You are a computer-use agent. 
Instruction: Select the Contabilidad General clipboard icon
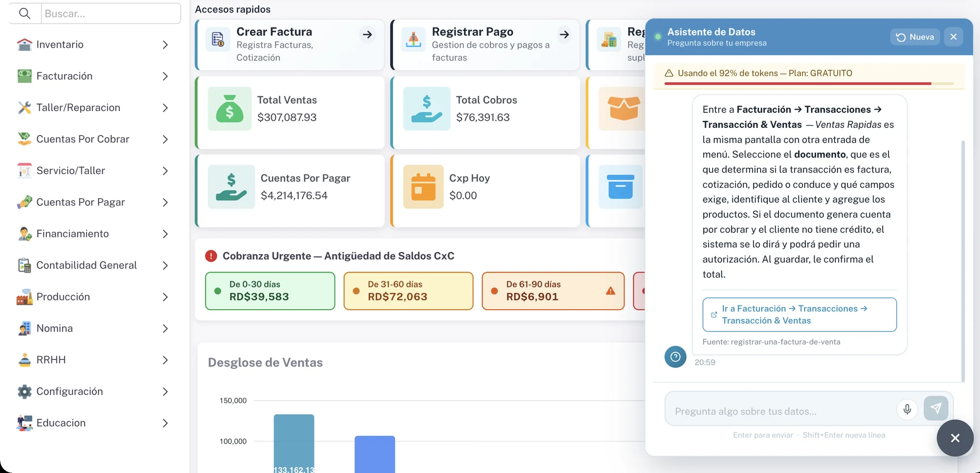24,266
